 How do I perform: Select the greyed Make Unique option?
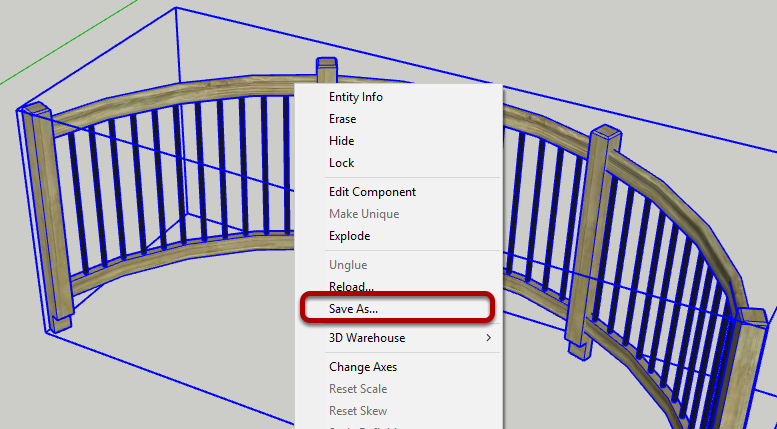pyautogui.click(x=364, y=214)
